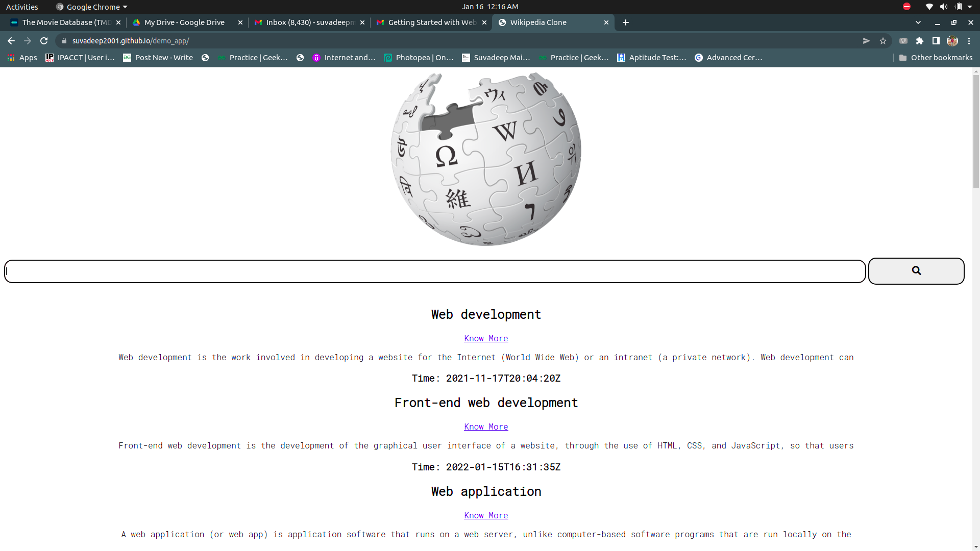Reload the Wikipedia Clone page

click(44, 41)
